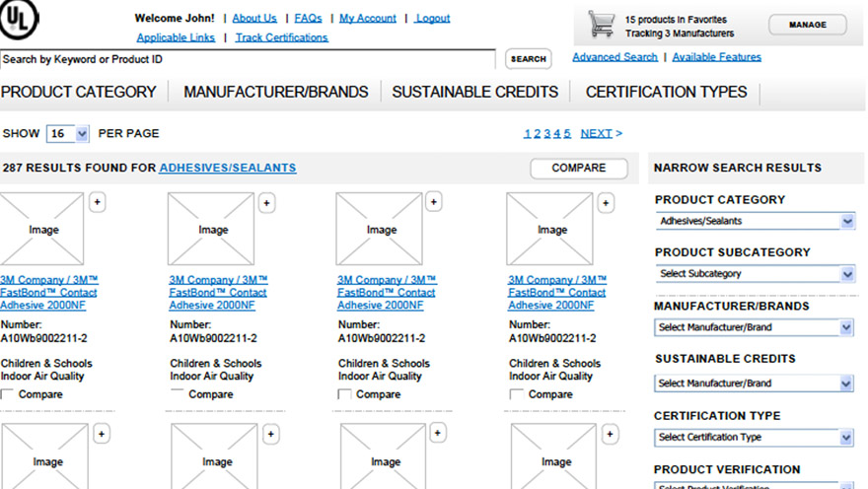
Task: Select the Sustainable Credits menu tab
Action: point(474,92)
